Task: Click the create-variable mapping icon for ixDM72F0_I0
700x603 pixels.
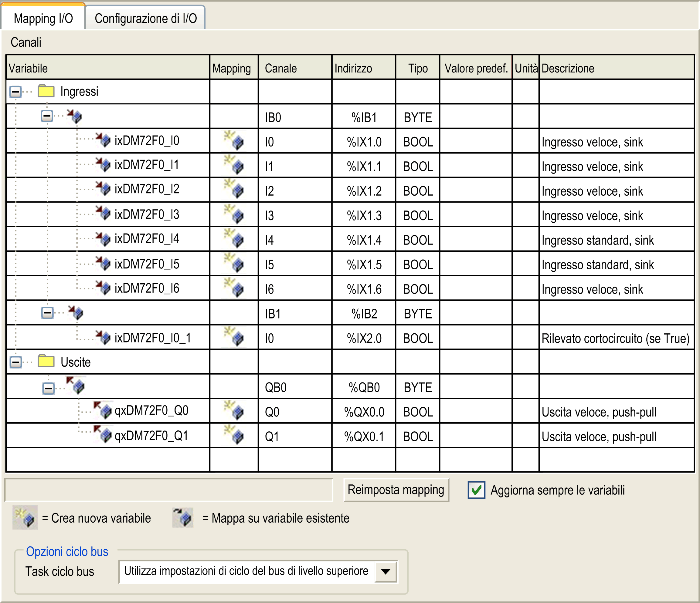Action: [234, 140]
